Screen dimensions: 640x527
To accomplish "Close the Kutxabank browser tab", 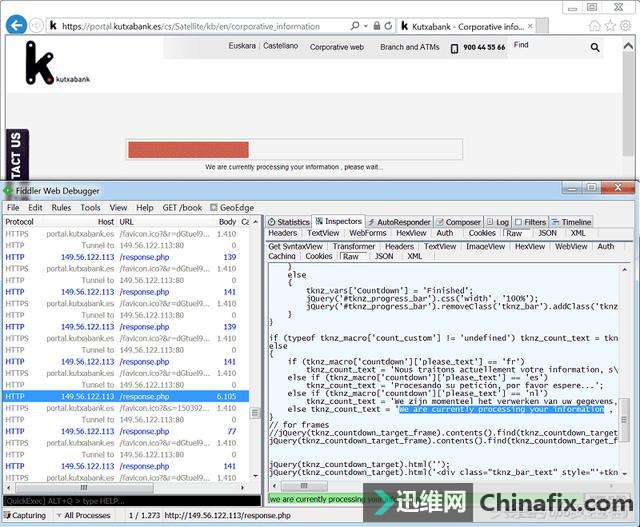I will click(530, 26).
